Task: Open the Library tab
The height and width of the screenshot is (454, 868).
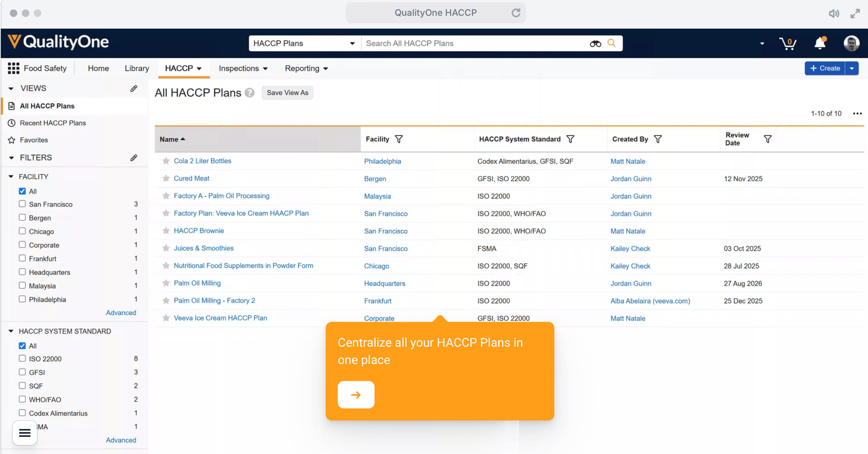Action: (137, 68)
